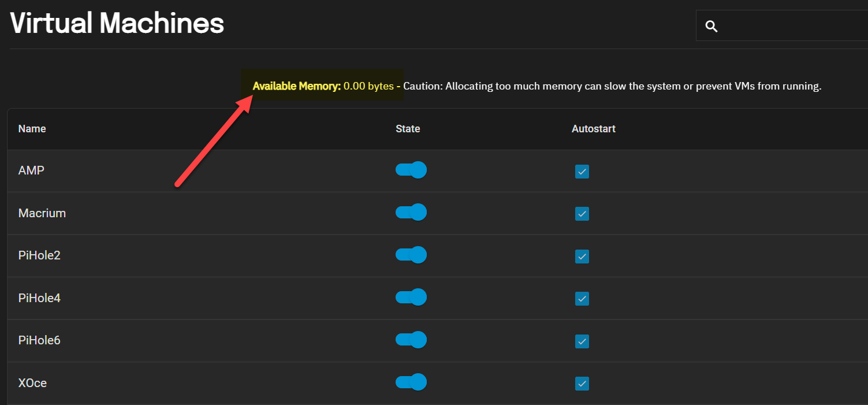This screenshot has width=868, height=405.
Task: Sort by the State column header
Action: click(x=408, y=129)
